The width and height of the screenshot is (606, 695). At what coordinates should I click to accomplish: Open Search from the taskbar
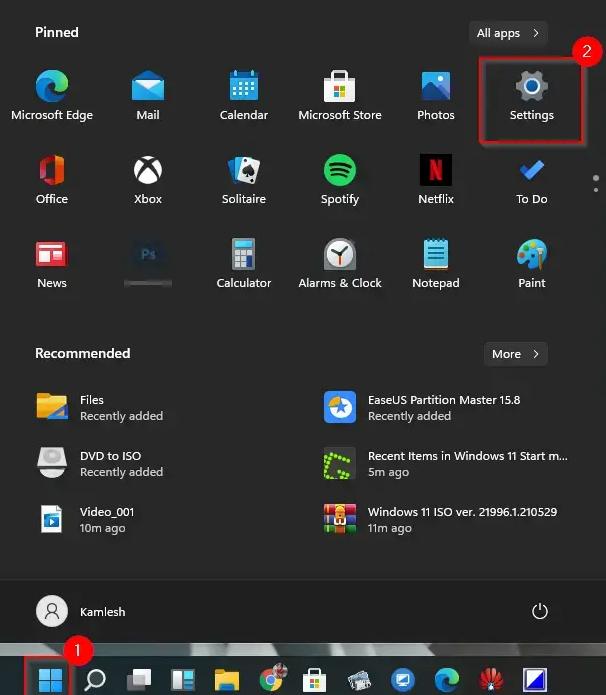click(x=95, y=679)
